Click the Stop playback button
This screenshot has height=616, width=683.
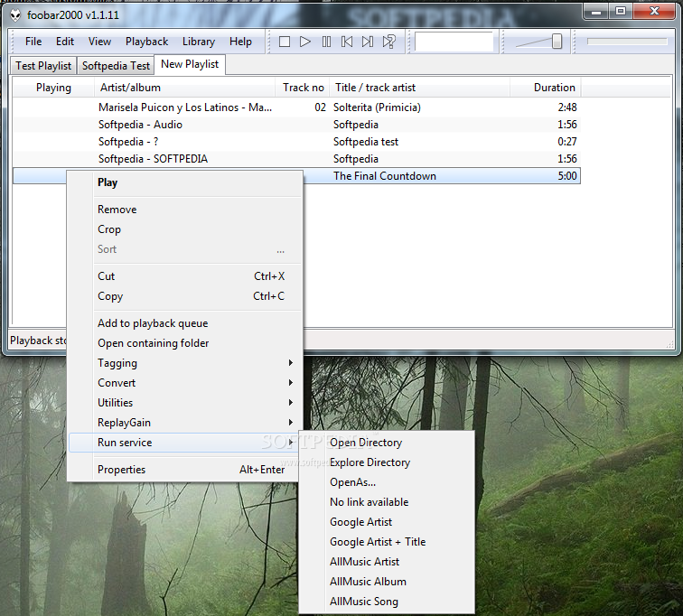(x=285, y=42)
